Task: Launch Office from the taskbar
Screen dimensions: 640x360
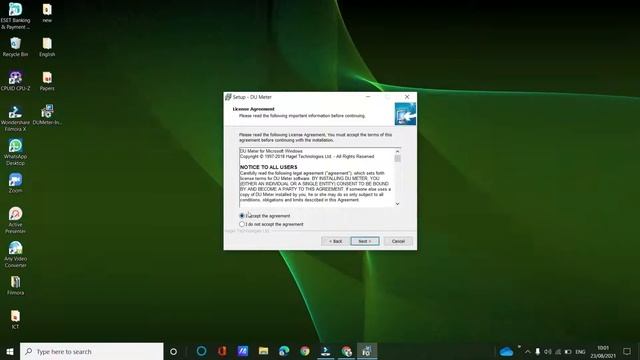Action: (x=222, y=351)
